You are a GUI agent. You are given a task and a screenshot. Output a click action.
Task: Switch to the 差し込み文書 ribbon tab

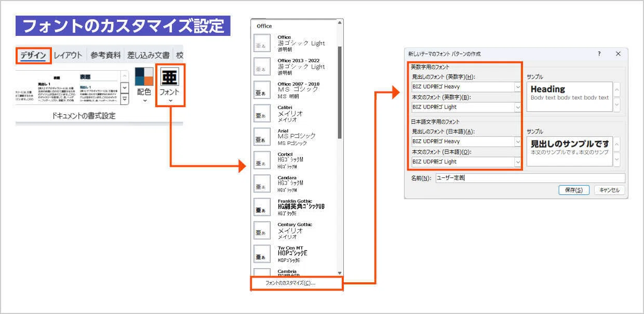149,55
